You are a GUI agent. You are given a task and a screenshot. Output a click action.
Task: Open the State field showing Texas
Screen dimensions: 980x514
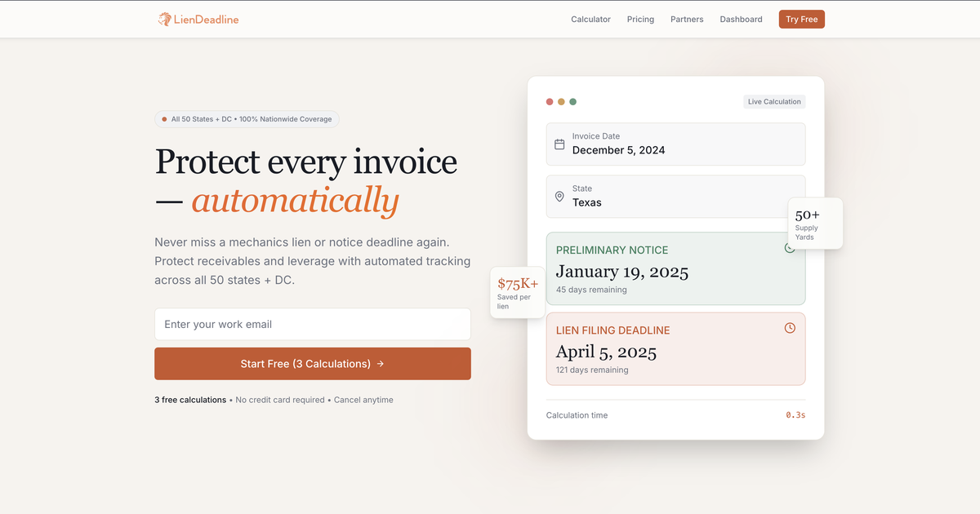(x=675, y=197)
